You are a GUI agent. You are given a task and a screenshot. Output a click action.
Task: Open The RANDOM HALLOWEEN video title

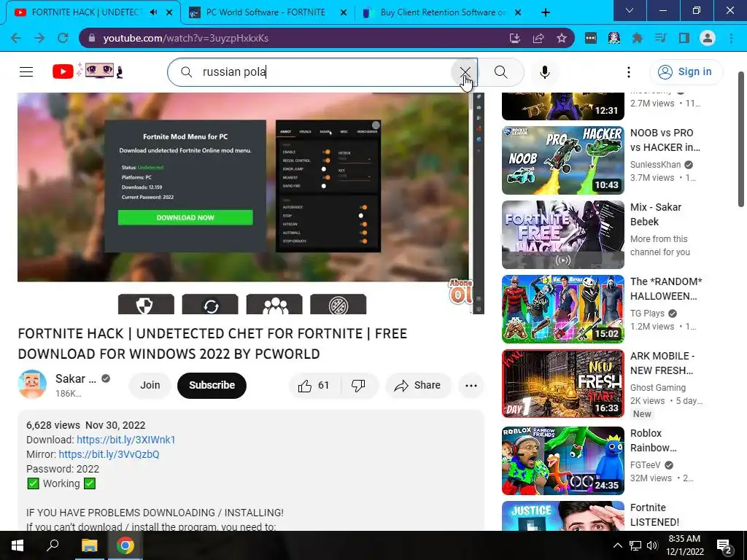click(x=666, y=289)
